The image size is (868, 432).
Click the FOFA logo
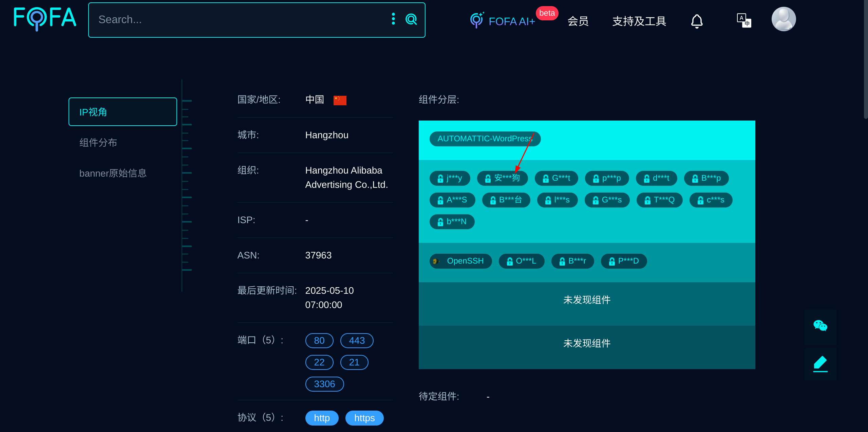tap(45, 19)
